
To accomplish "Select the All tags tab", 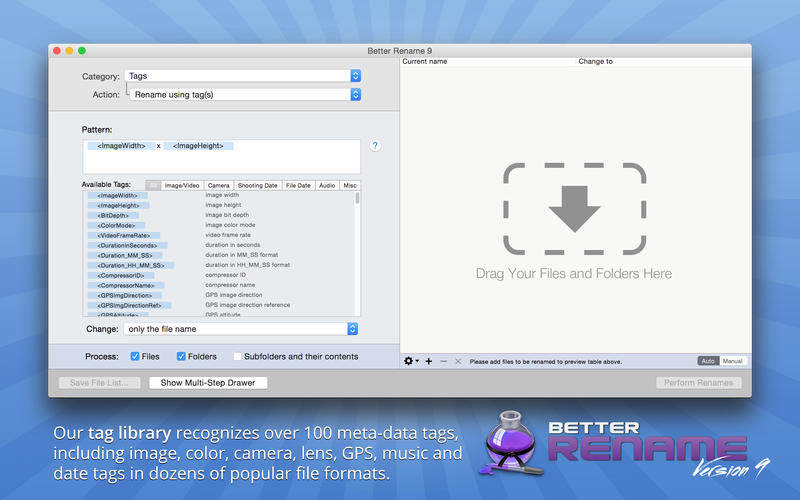I will point(153,185).
